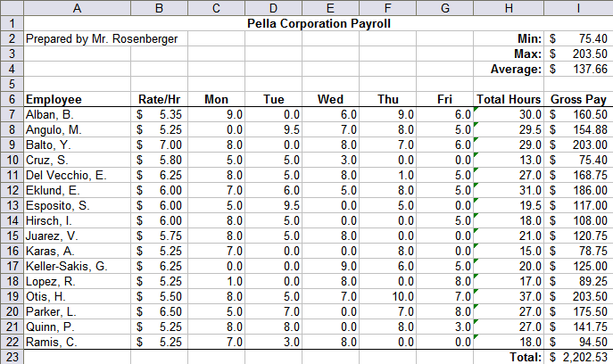
Task: Click the Min value cell showing 75.40
Action: pos(578,39)
